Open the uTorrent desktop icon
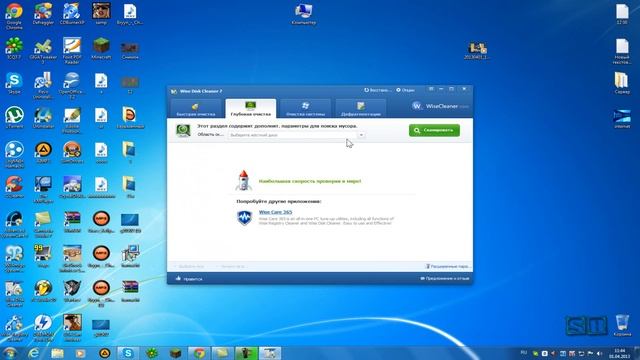 (x=14, y=118)
